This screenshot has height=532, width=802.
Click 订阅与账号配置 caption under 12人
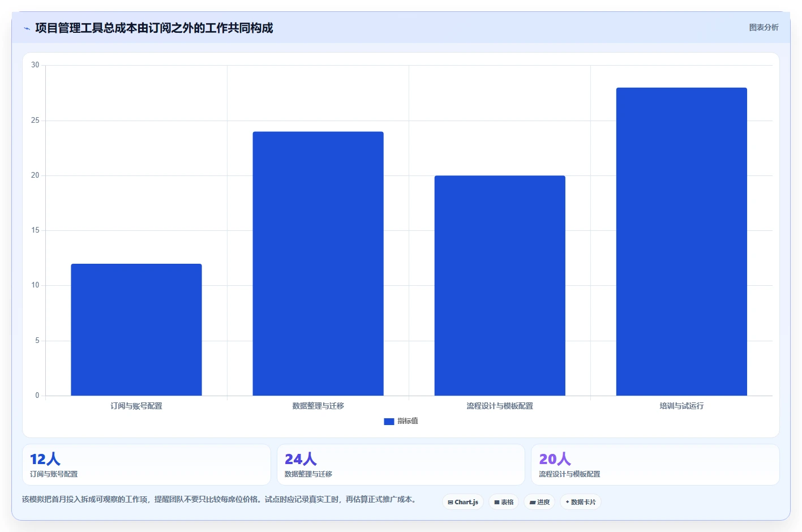click(x=54, y=474)
